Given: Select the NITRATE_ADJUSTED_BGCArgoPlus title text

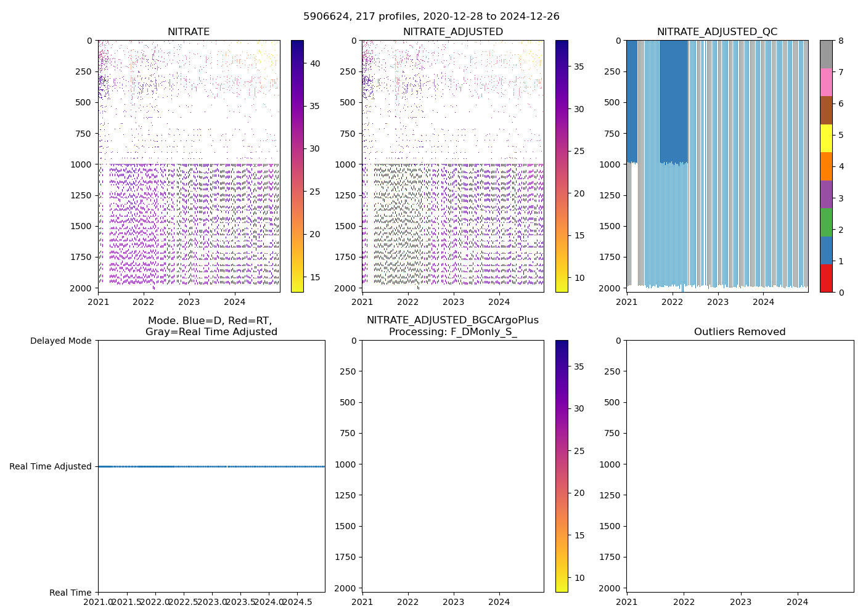Looking at the screenshot, I should click(452, 320).
